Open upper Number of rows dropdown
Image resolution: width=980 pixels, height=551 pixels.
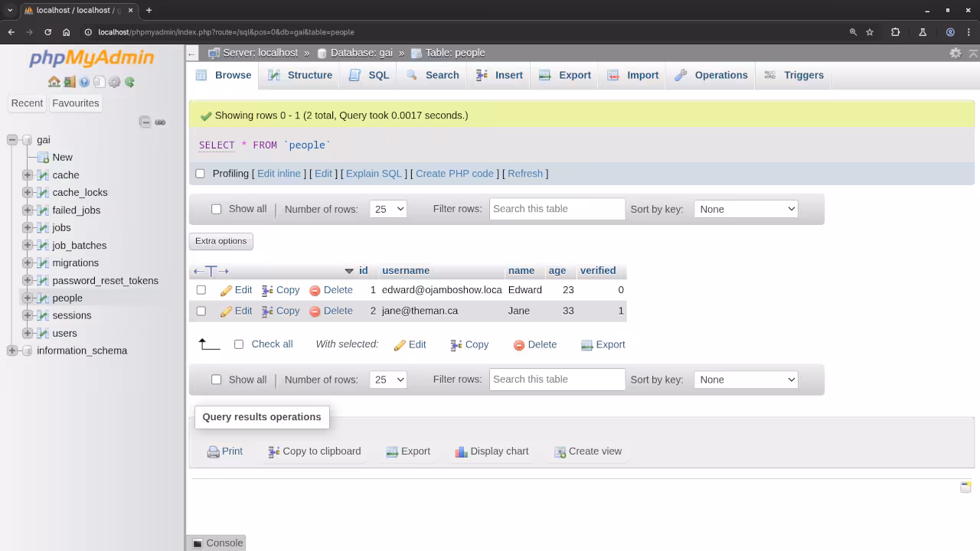[x=387, y=209]
